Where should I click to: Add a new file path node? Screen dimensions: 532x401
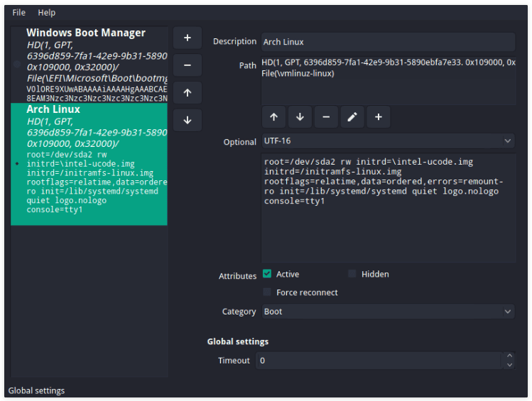379,117
